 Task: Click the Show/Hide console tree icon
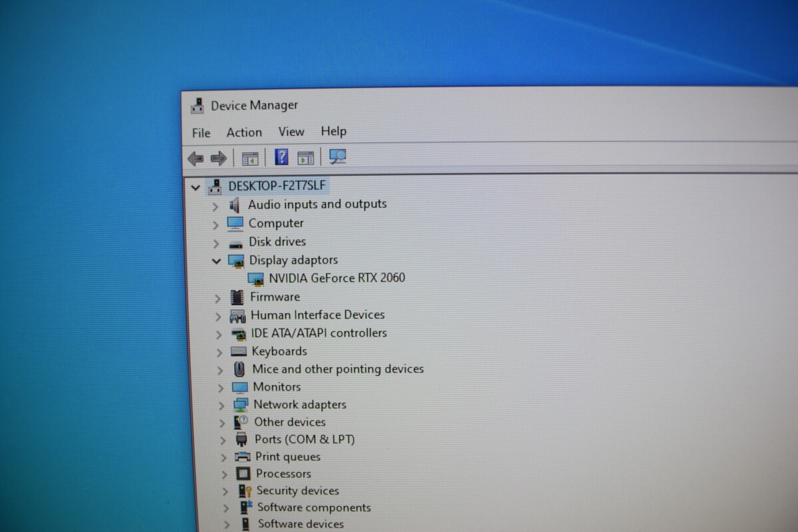[x=250, y=158]
